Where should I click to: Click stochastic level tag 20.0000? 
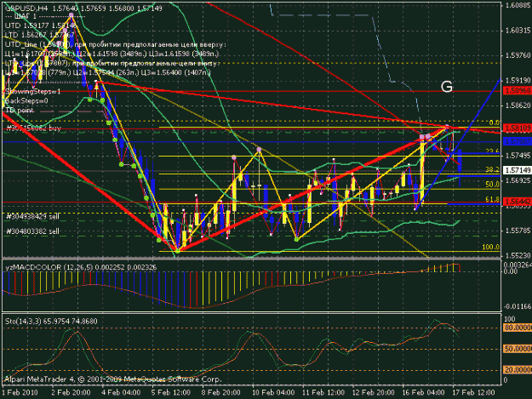pos(518,370)
